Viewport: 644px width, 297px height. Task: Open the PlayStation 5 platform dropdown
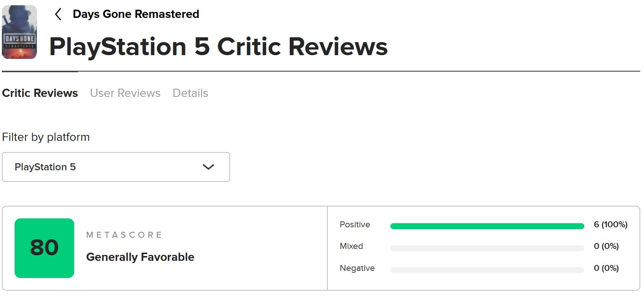pyautogui.click(x=116, y=167)
